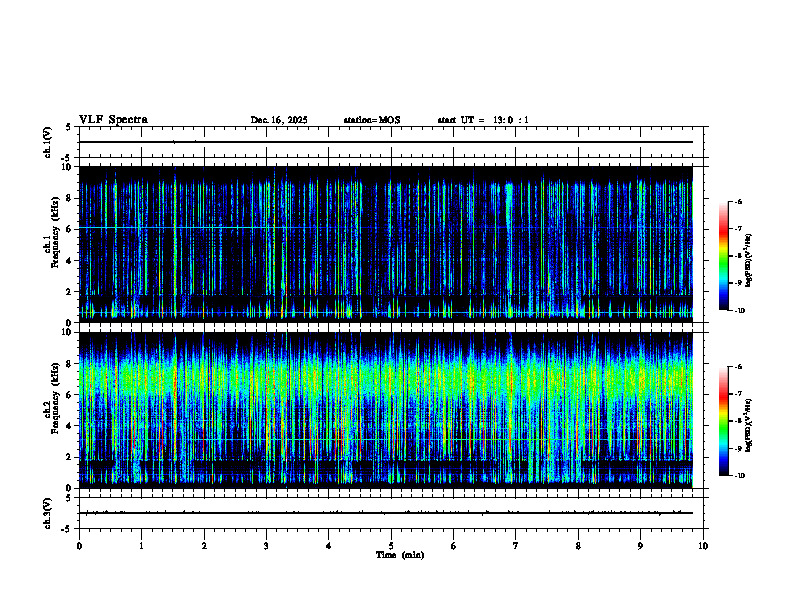
Task: Click the ch.3 voltage waveform trace
Action: [386, 513]
